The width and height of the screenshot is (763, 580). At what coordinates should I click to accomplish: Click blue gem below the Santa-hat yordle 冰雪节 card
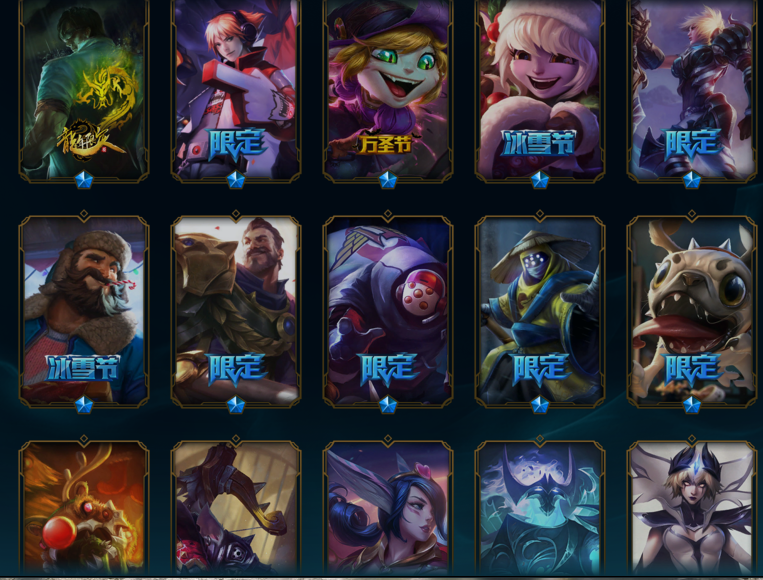[x=540, y=180]
